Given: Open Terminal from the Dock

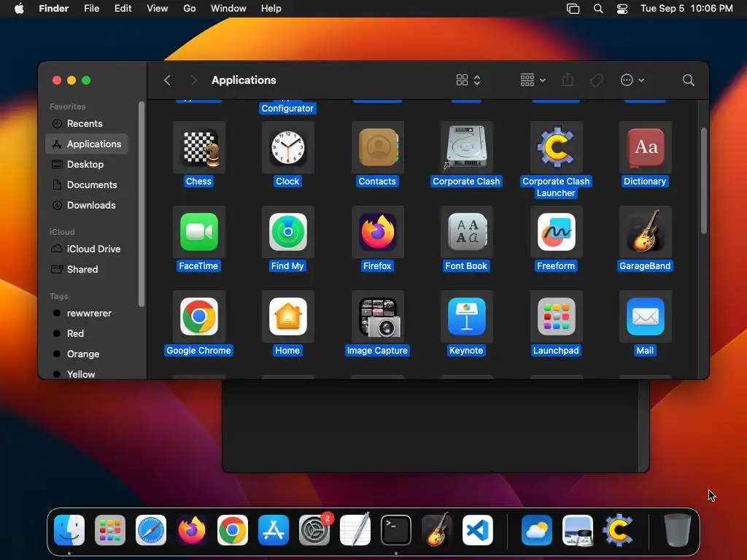Looking at the screenshot, I should [x=396, y=530].
